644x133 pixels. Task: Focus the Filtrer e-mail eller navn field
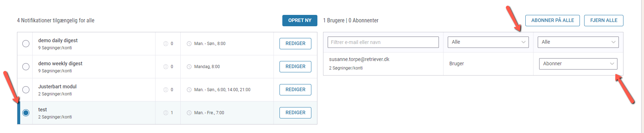(x=383, y=42)
